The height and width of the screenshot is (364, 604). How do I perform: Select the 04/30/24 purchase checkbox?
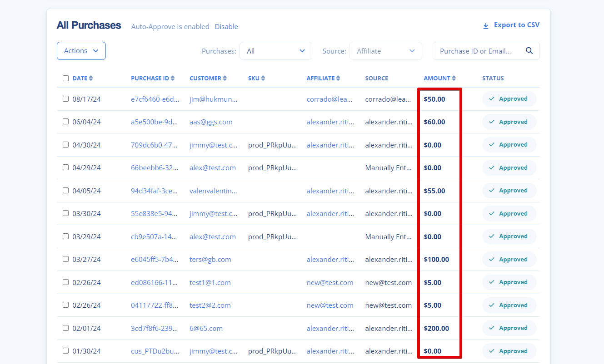coord(66,144)
